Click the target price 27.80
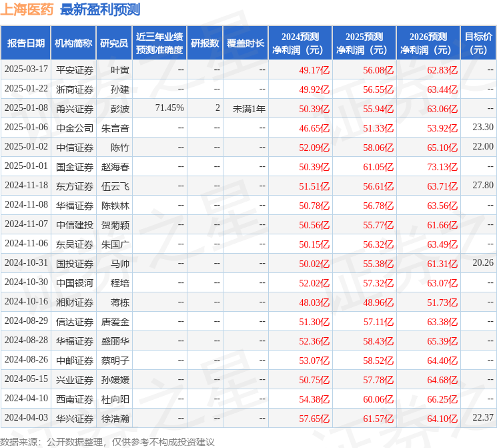497x448 pixels. click(x=483, y=186)
